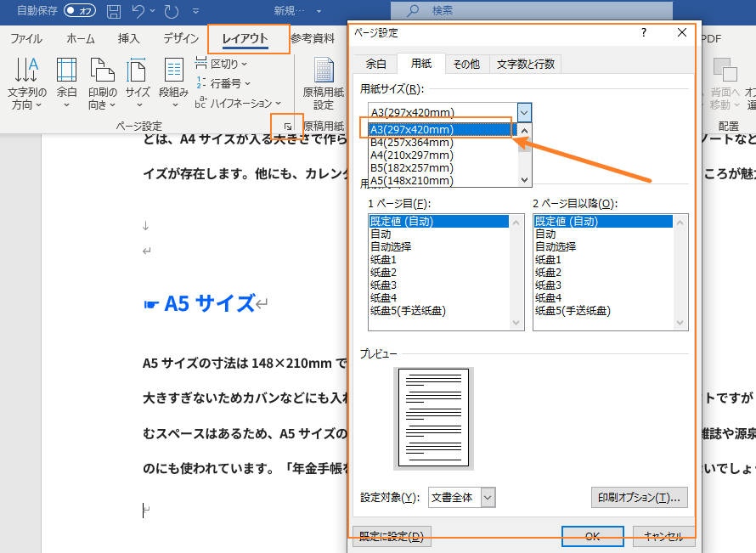Viewport: 756px width, 553px height.
Task: Switch to the ホーム ribbon tab
Action: coord(80,38)
